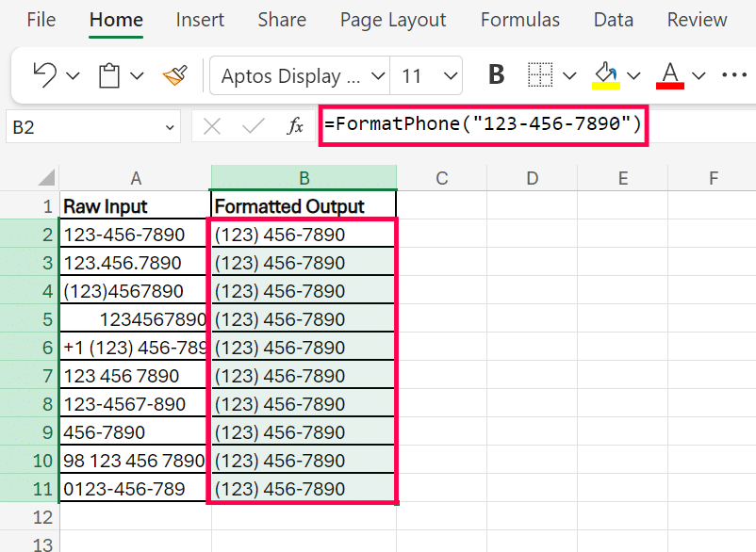Click the Enter checkmark formula button
Viewport: 756px width, 552px height.
pyautogui.click(x=254, y=126)
